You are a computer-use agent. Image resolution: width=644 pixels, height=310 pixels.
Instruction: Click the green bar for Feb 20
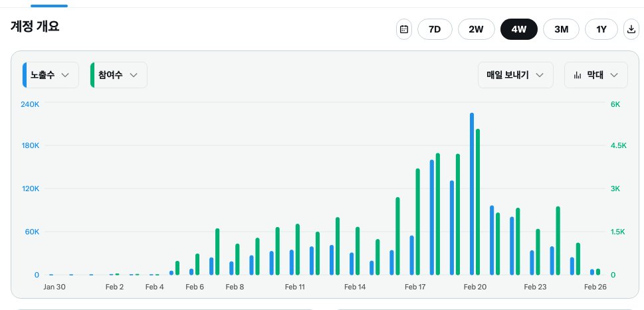pos(478,202)
